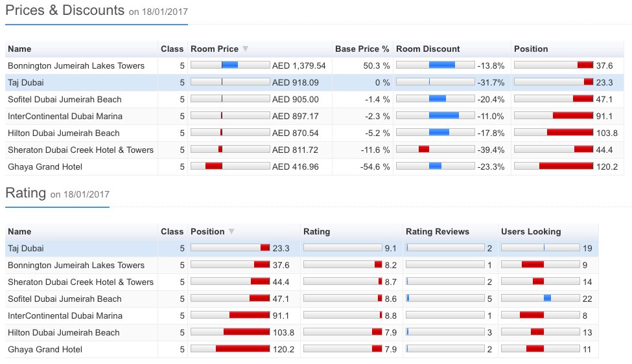Image resolution: width=632 pixels, height=364 pixels.
Task: Click the 22 users looking value
Action: point(587,299)
